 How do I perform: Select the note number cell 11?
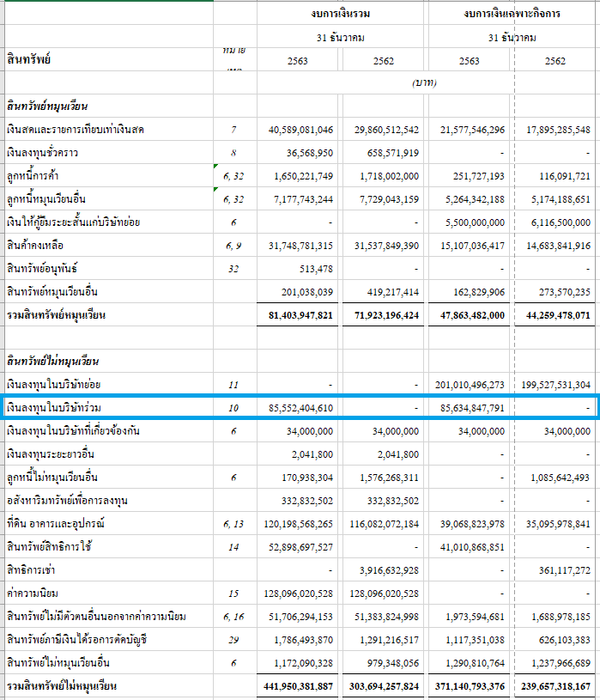click(233, 384)
